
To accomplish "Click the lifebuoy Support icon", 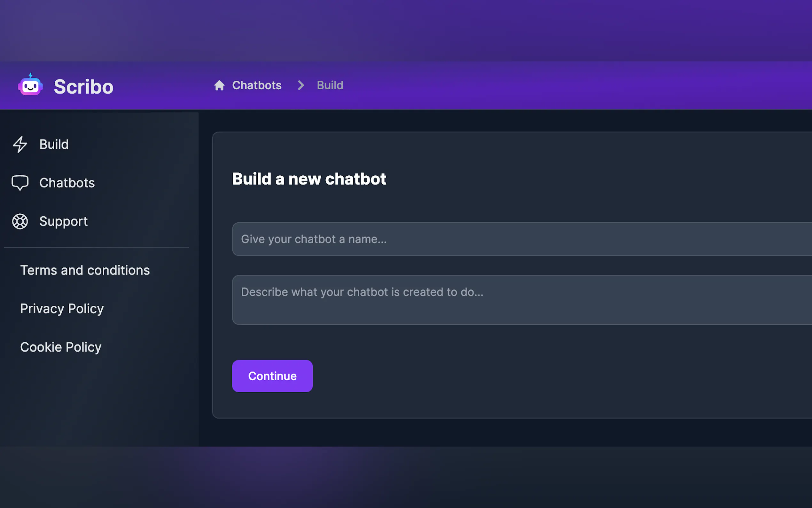I will tap(20, 221).
